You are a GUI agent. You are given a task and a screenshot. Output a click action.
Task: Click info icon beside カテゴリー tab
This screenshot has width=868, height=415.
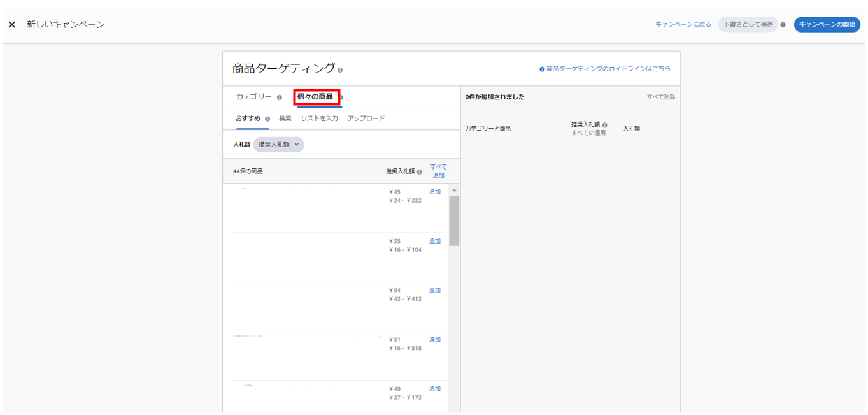click(280, 98)
